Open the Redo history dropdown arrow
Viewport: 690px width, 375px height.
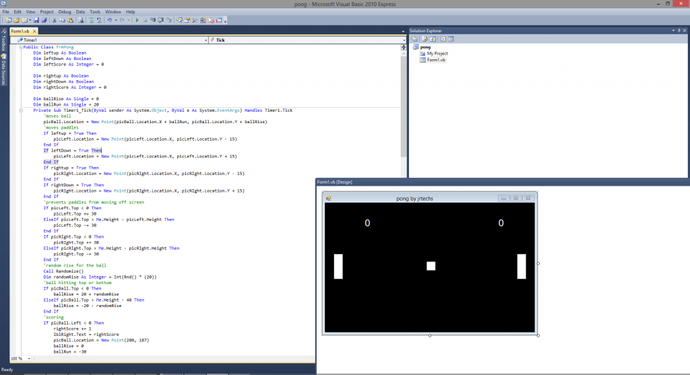[128, 20]
